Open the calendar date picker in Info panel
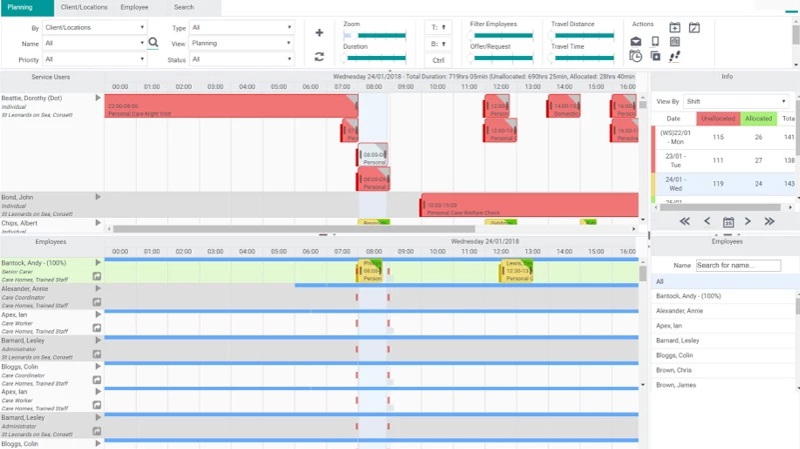 click(728, 221)
